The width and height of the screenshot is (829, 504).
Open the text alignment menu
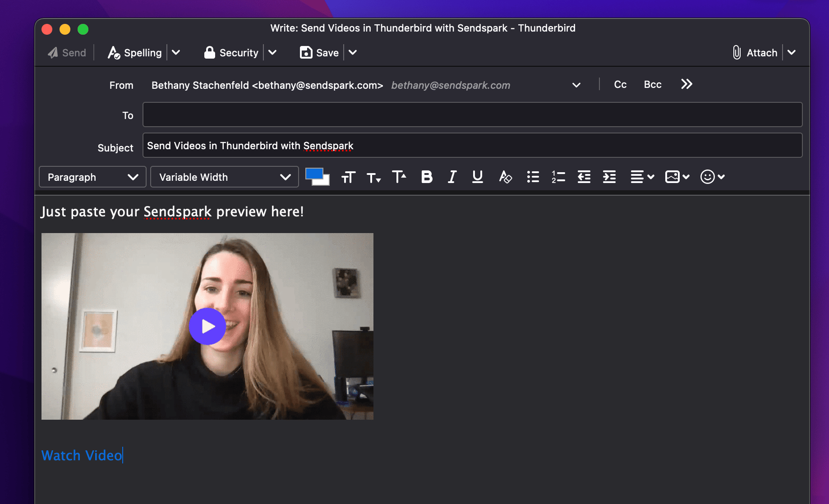(x=642, y=177)
